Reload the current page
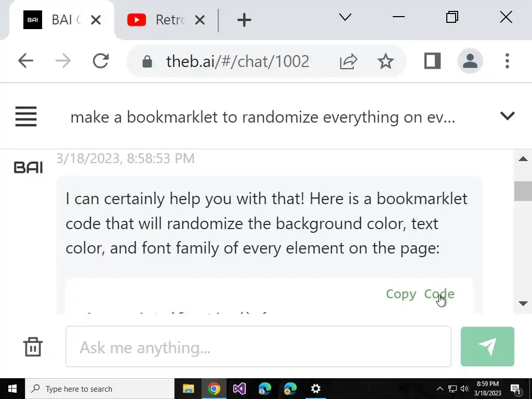 [101, 61]
